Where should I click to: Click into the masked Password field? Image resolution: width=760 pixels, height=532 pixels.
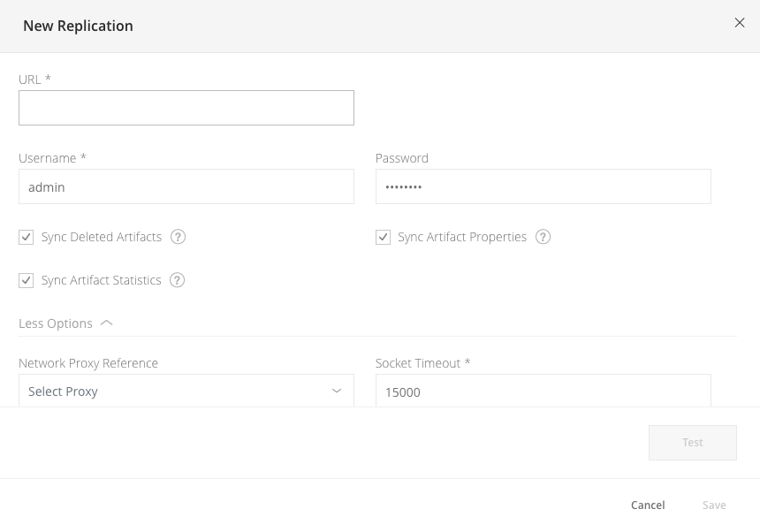point(543,186)
